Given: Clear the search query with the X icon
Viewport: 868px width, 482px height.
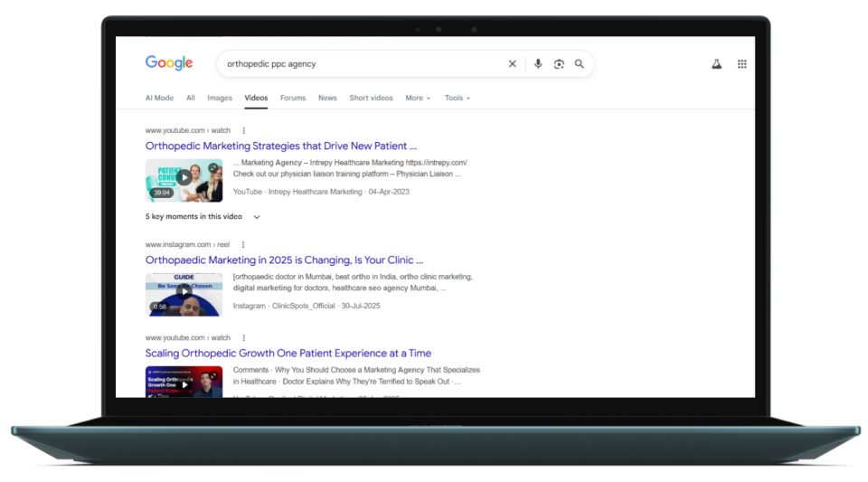Looking at the screenshot, I should tap(512, 63).
